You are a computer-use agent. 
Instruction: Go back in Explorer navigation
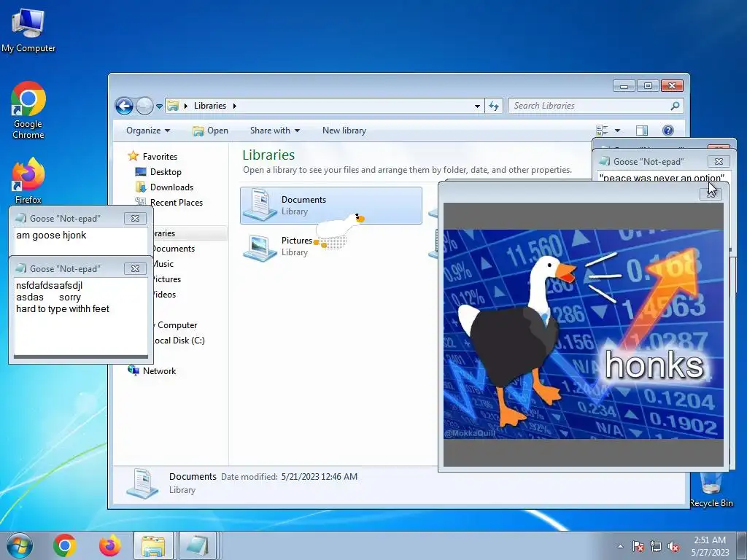(124, 106)
